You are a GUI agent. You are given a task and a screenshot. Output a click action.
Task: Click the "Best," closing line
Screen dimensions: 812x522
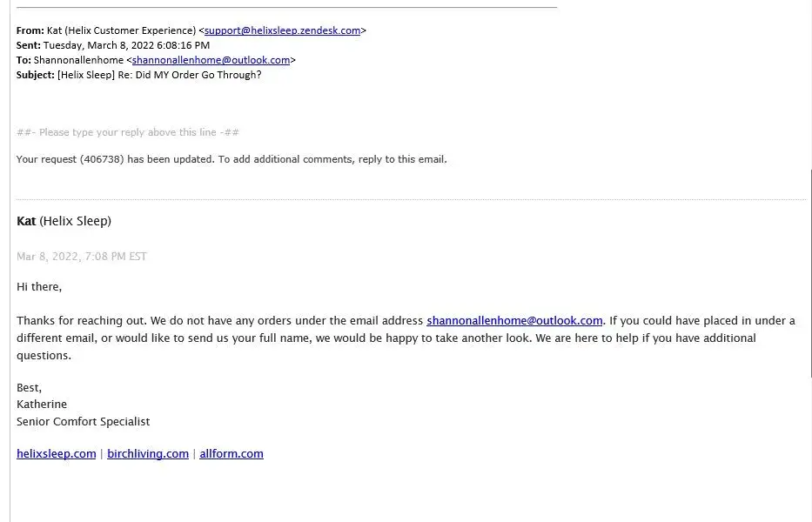(29, 388)
